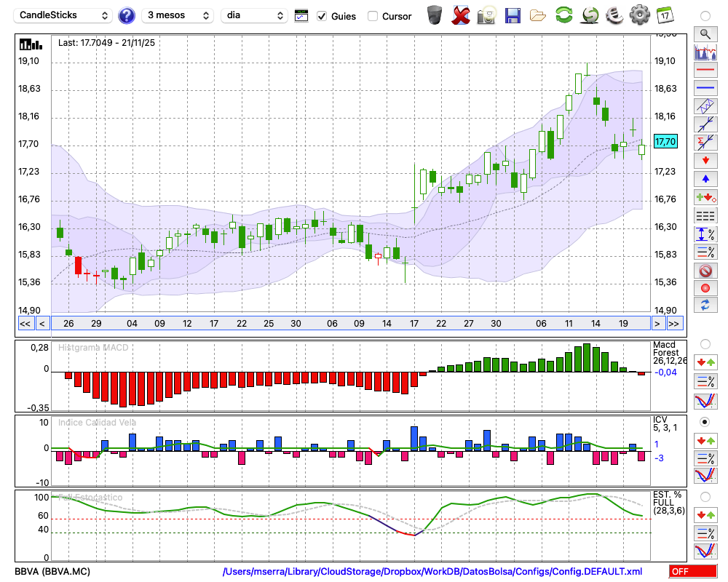This screenshot has width=728, height=582.
Task: Open the 3 mesos period dropdown
Action: pyautogui.click(x=178, y=15)
